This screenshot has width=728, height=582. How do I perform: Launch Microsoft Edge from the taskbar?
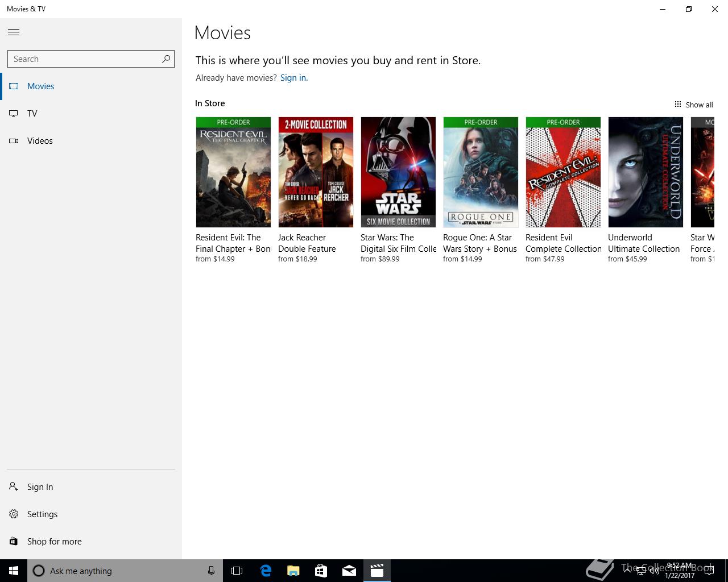pyautogui.click(x=265, y=571)
